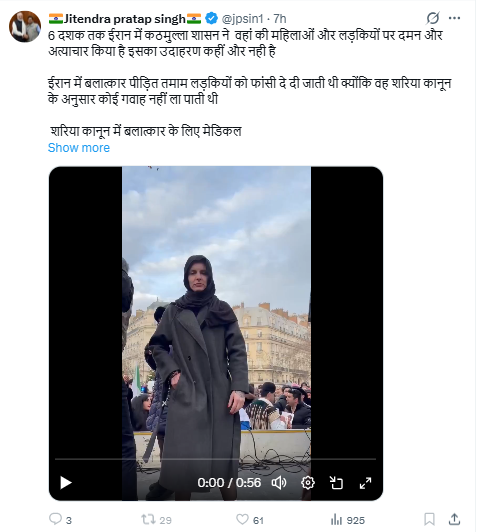Expand video to fullscreen
This screenshot has width=477, height=532.
(x=365, y=482)
